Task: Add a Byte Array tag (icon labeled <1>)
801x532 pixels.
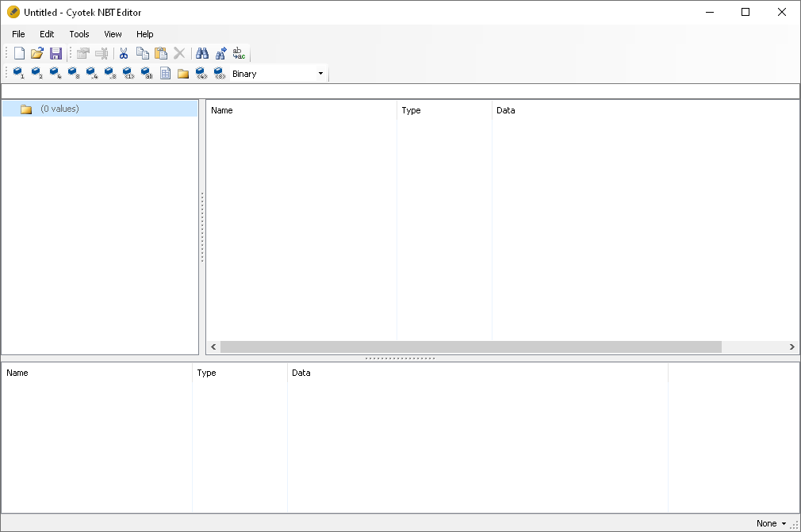Action: [x=128, y=74]
